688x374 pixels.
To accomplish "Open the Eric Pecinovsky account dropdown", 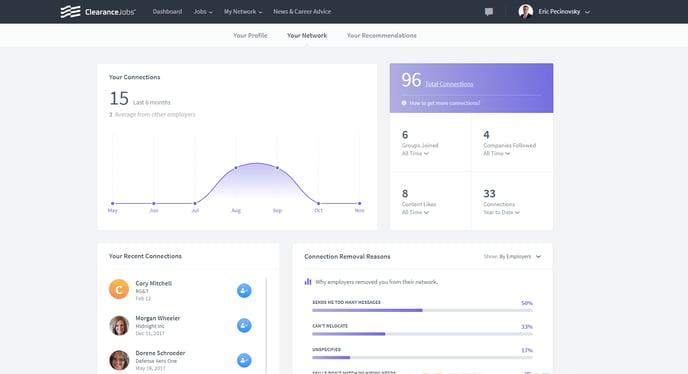I will pos(564,12).
